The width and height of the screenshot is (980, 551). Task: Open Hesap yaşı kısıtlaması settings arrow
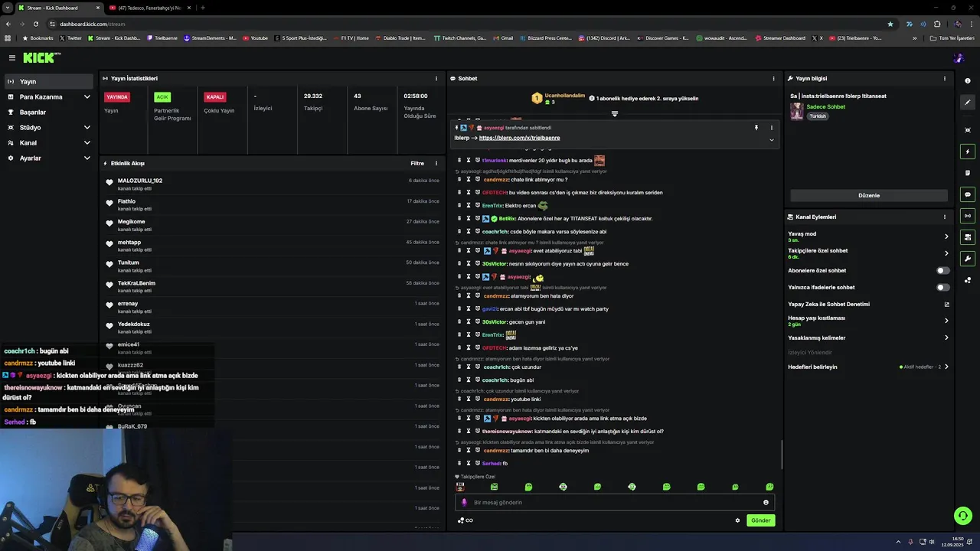946,321
